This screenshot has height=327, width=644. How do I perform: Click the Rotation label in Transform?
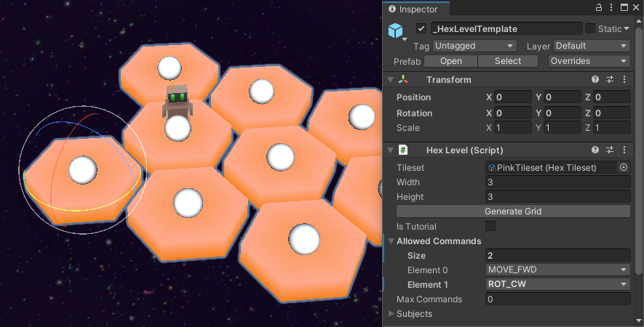click(x=414, y=113)
